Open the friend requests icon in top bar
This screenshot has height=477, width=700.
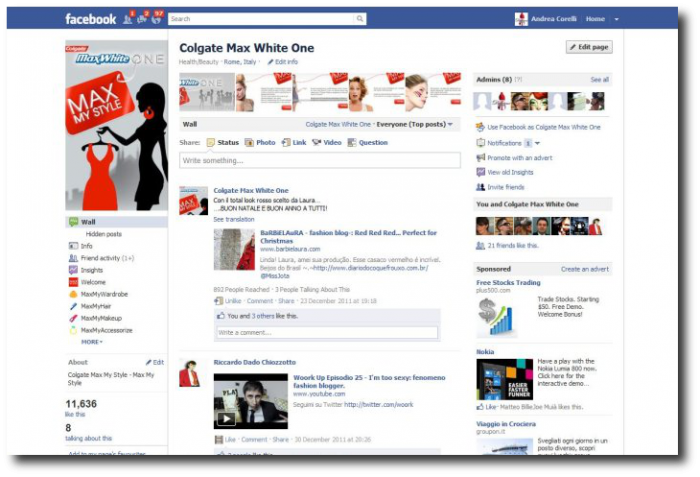[x=128, y=19]
